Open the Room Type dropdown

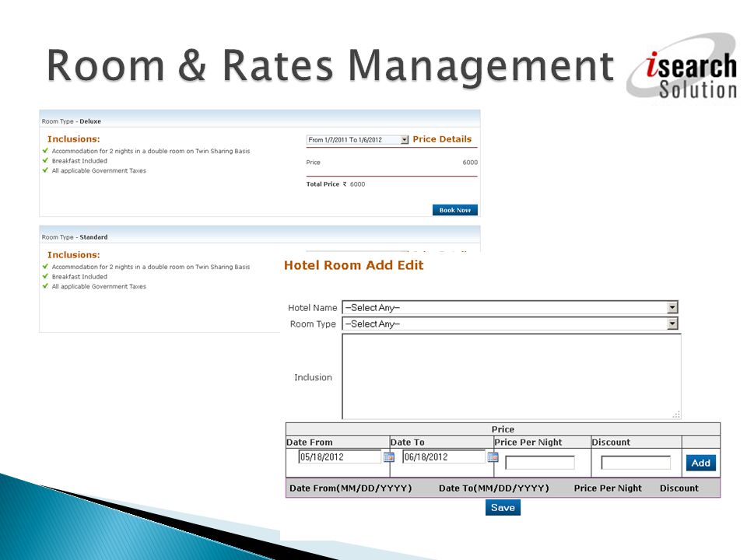(510, 324)
